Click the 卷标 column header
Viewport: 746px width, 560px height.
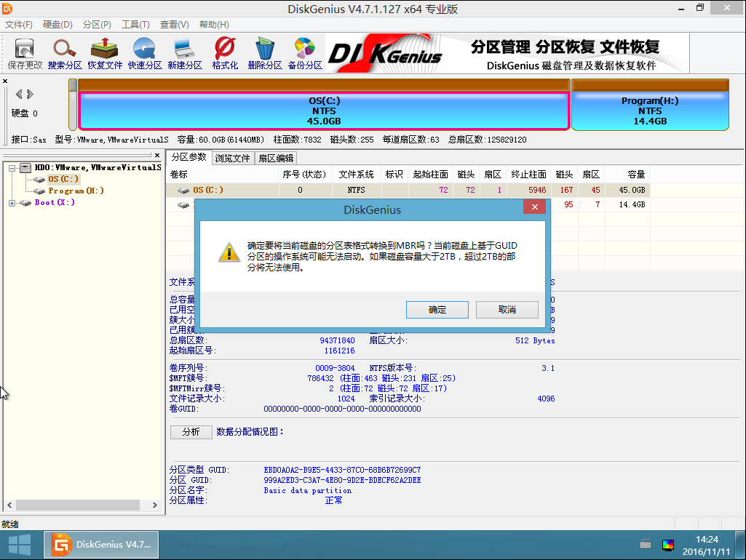[222, 175]
